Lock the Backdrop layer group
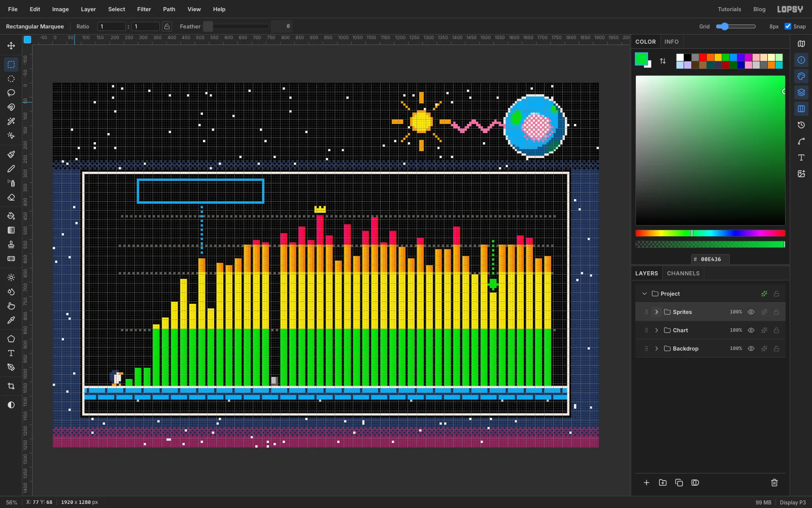812x508 pixels. click(x=776, y=348)
